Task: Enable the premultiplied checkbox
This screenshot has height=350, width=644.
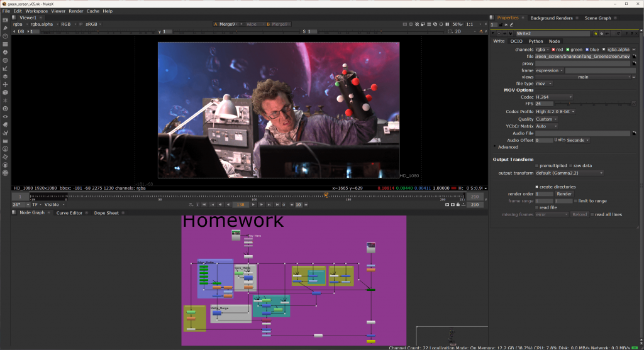Action: [537, 166]
